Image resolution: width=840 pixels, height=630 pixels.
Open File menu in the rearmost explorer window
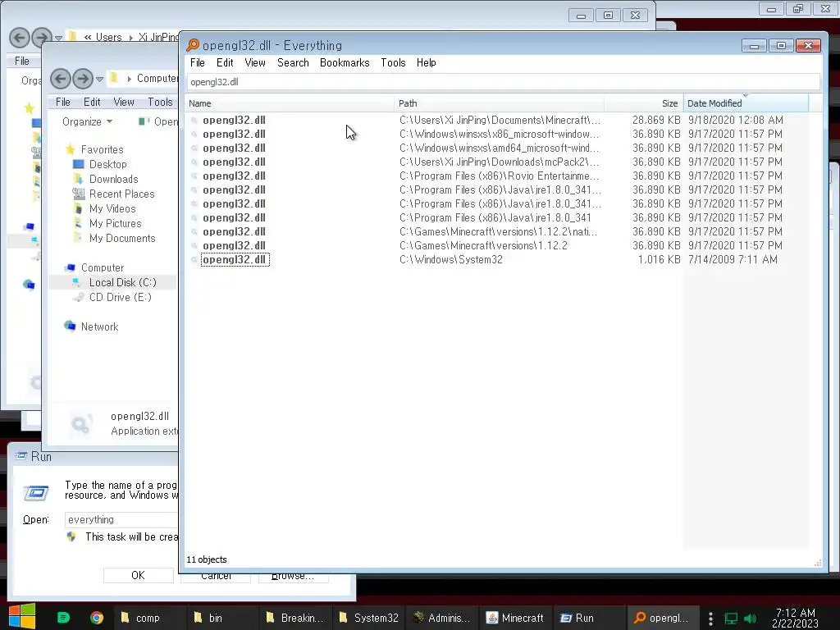click(x=22, y=61)
